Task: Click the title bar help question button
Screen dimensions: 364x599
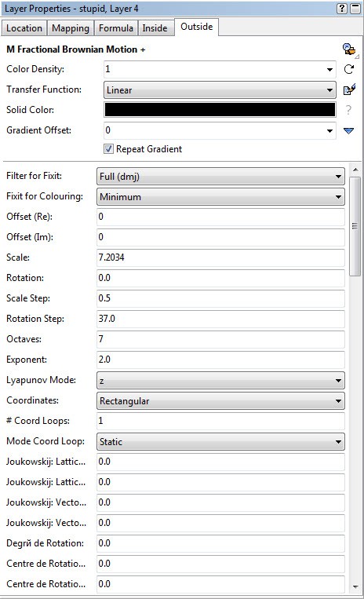Action: [x=342, y=9]
